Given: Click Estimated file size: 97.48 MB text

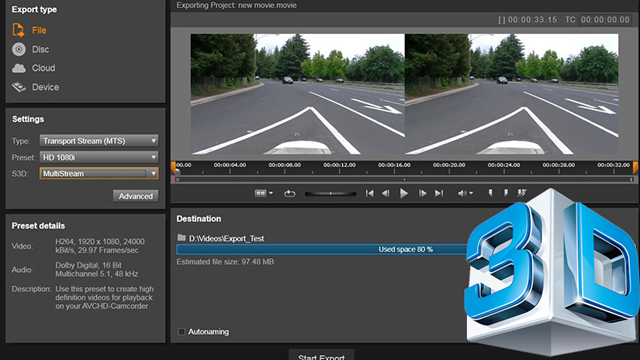Looking at the screenshot, I should point(225,262).
